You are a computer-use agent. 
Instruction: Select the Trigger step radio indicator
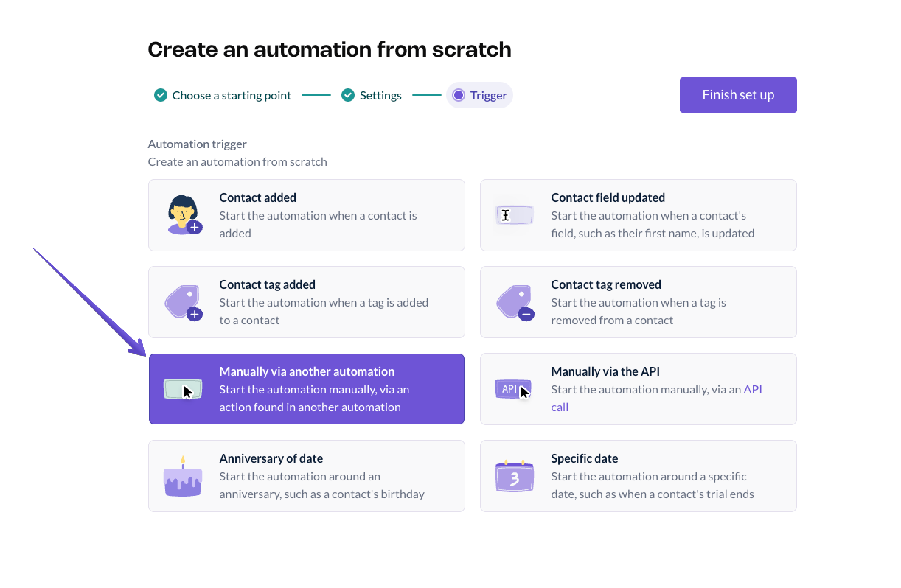[x=459, y=95]
